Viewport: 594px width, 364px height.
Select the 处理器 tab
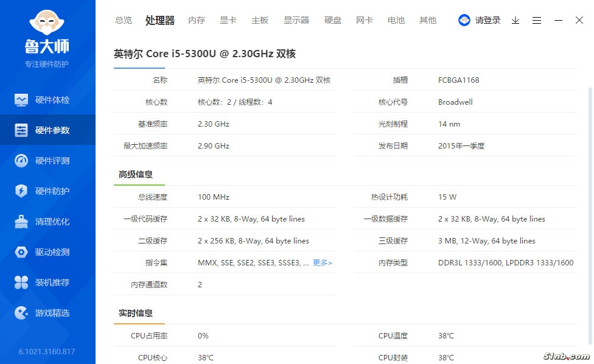(160, 20)
